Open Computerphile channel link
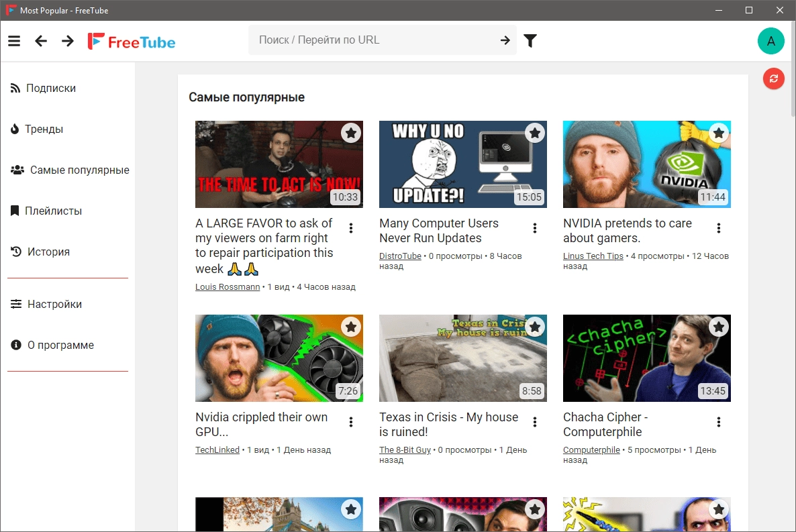The height and width of the screenshot is (532, 796). (591, 449)
